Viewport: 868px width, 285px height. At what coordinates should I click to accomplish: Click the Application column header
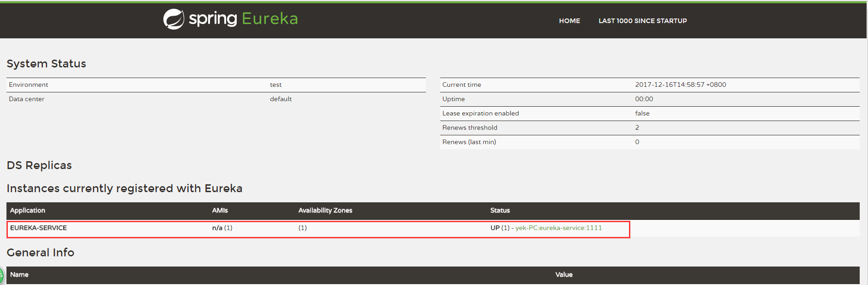pos(28,210)
